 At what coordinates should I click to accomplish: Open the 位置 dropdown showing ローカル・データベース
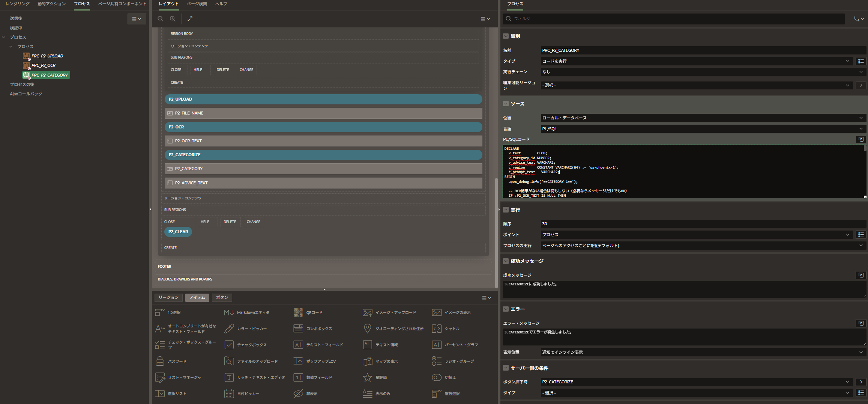click(703, 118)
